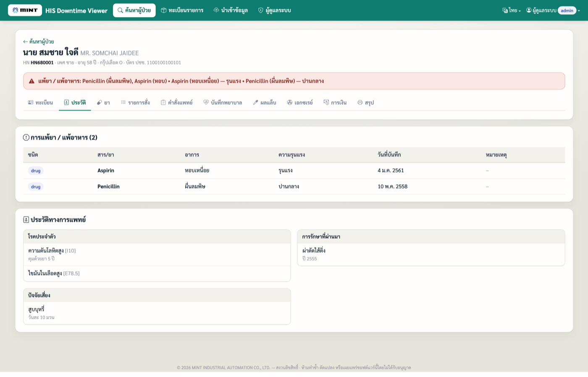Open the admin user account dropdown
The height and width of the screenshot is (377, 588).
tap(553, 10)
